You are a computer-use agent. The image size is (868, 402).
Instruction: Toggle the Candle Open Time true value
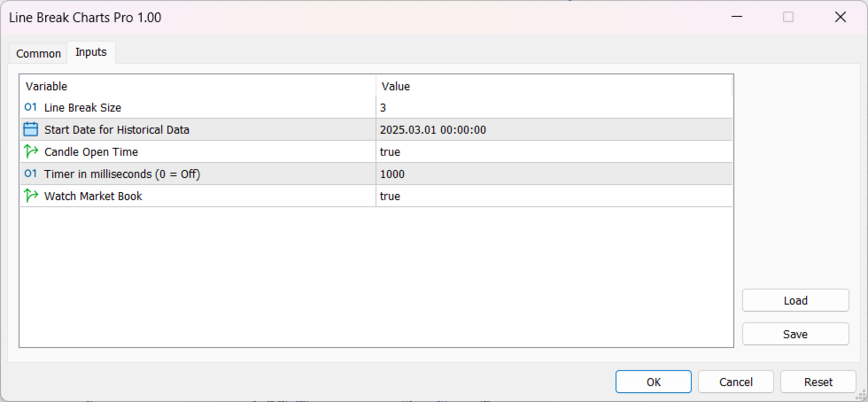pos(554,151)
